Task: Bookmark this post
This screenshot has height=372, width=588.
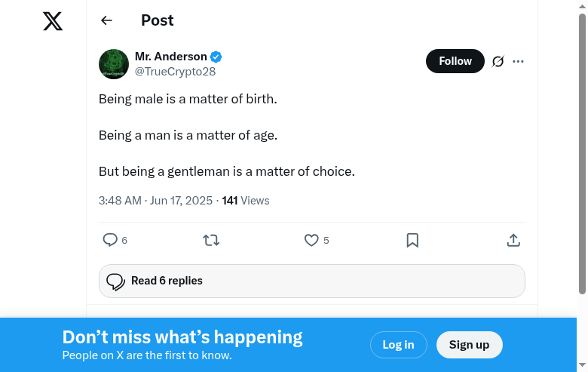Action: [x=412, y=240]
